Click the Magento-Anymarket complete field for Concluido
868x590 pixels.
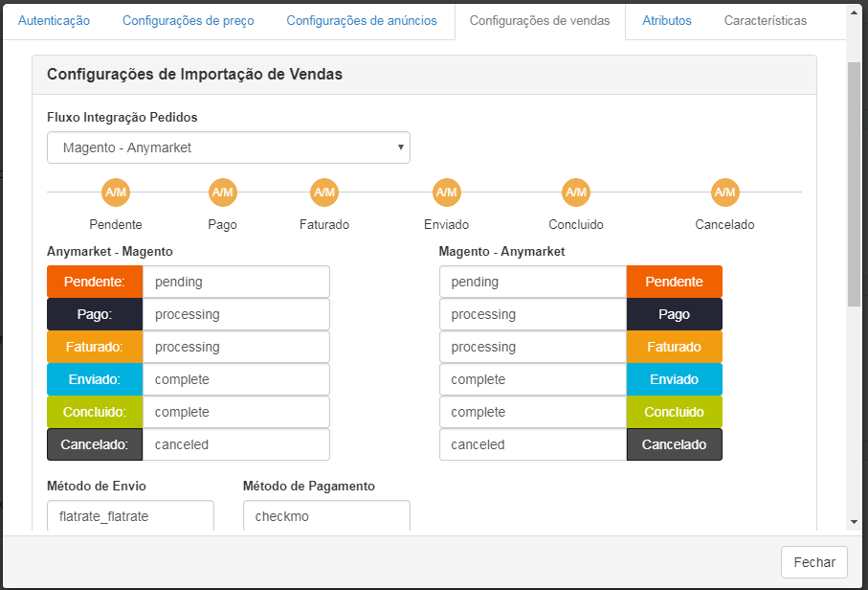tap(533, 412)
